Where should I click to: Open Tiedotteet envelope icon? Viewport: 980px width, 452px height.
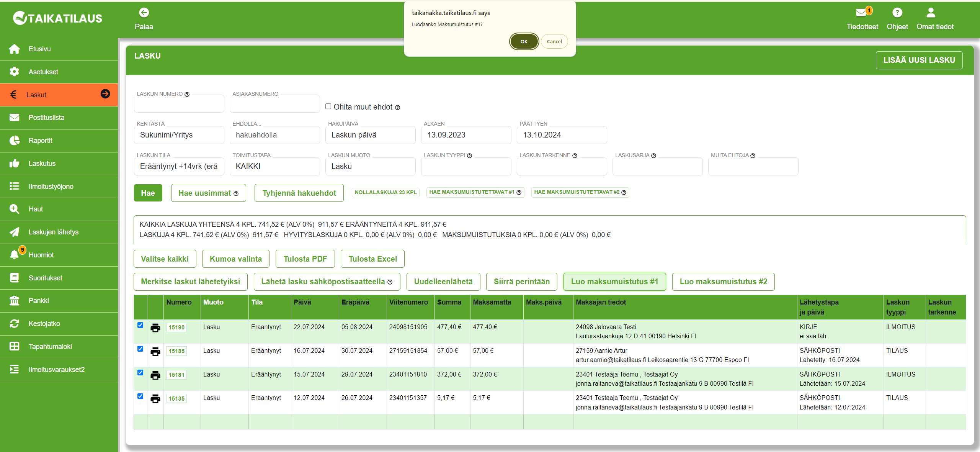tap(861, 13)
